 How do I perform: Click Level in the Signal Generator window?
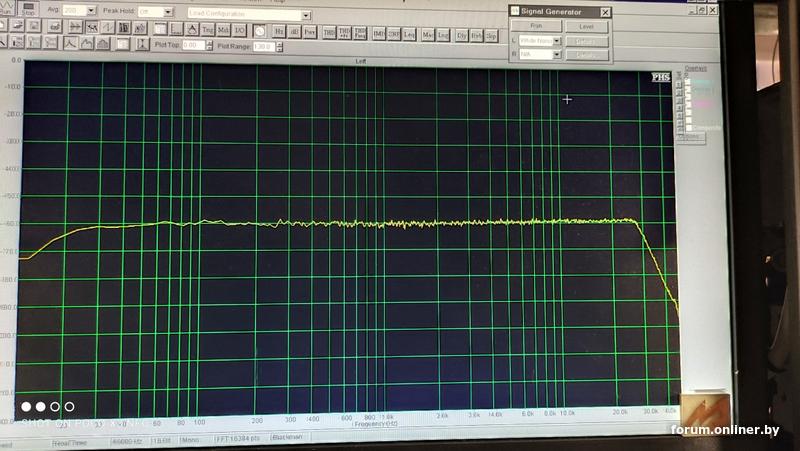click(x=587, y=27)
